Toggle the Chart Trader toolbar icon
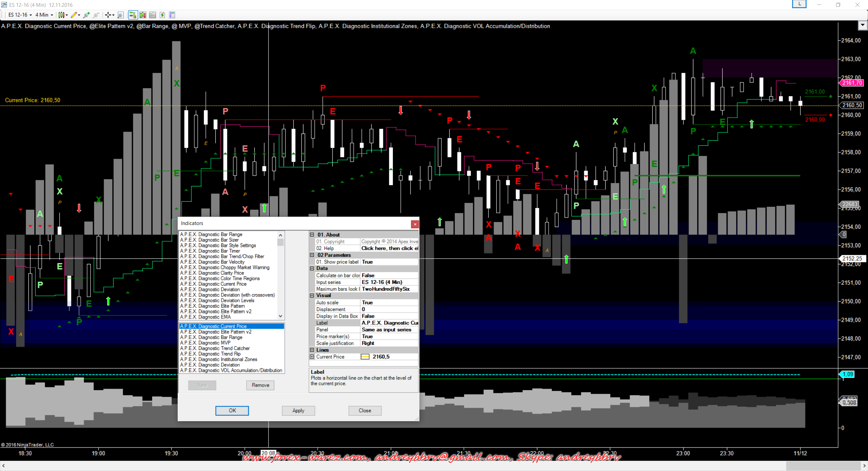 (133, 15)
